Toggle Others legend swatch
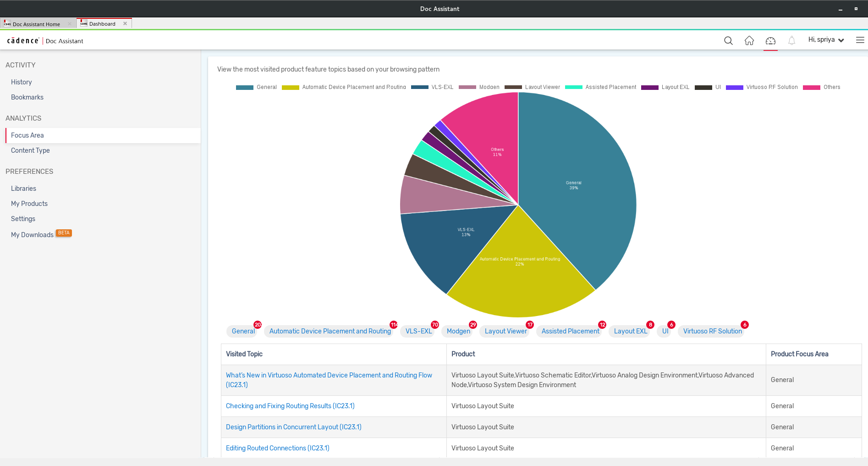 point(812,88)
